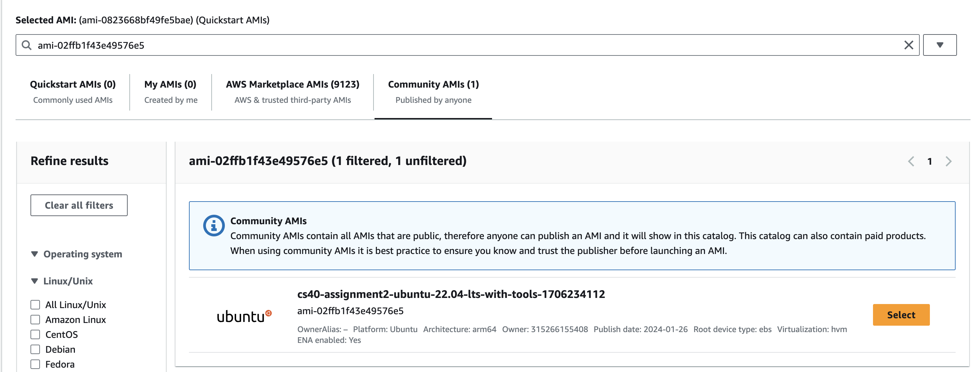Enable the Amazon Linux filter
This screenshot has height=372, width=980.
click(x=35, y=320)
